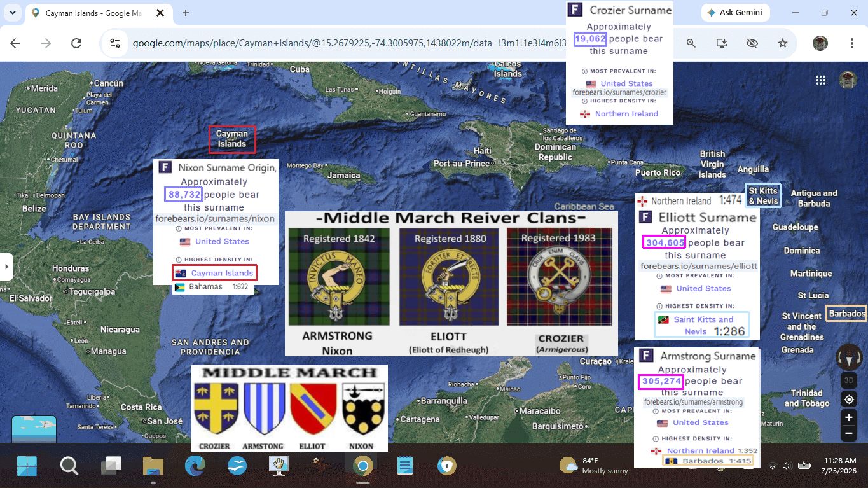Image resolution: width=868 pixels, height=488 pixels.
Task: Select the Cuba map label
Action: [300, 69]
